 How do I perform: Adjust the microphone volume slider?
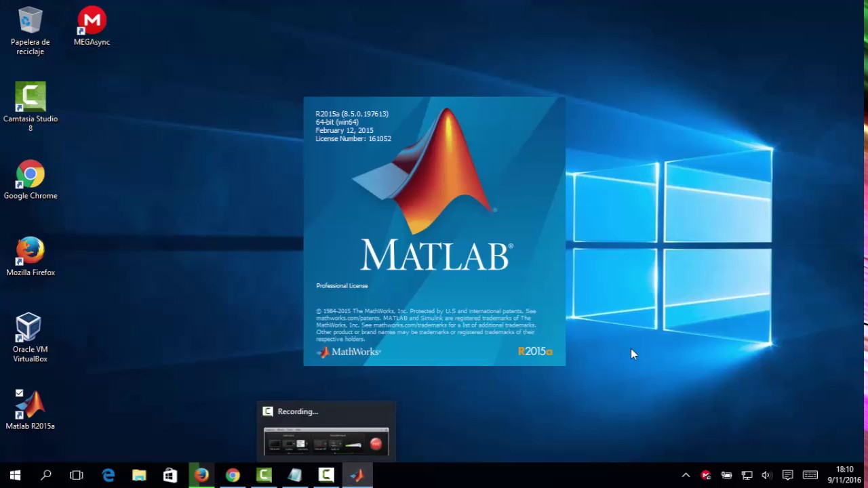tap(353, 445)
